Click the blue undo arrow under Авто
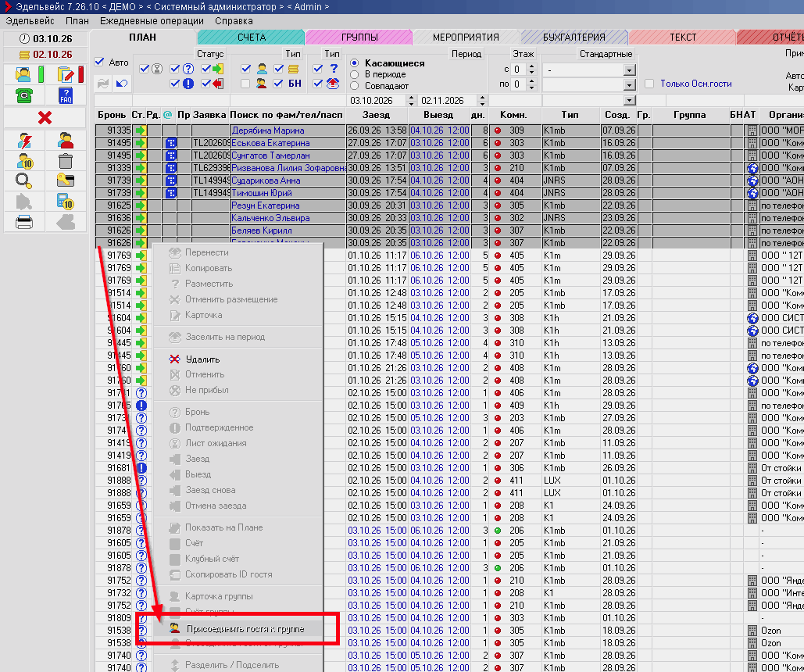Image resolution: width=804 pixels, height=672 pixels. [x=122, y=84]
